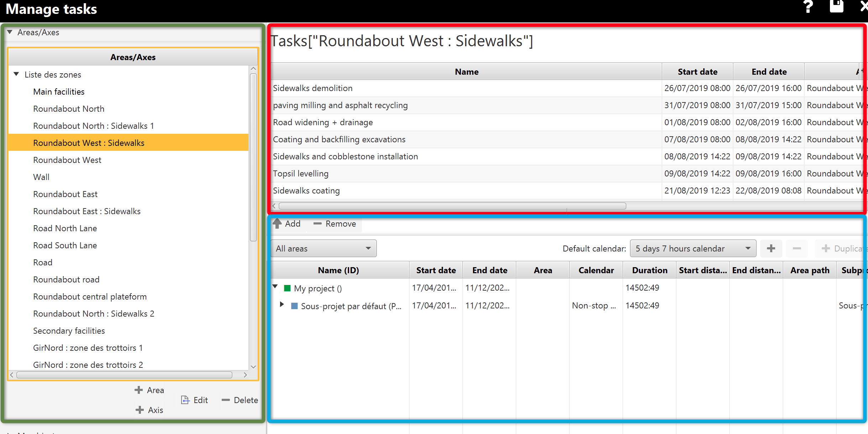Sort top tasks table by End date
Image resolution: width=868 pixels, height=434 pixels.
(x=769, y=72)
